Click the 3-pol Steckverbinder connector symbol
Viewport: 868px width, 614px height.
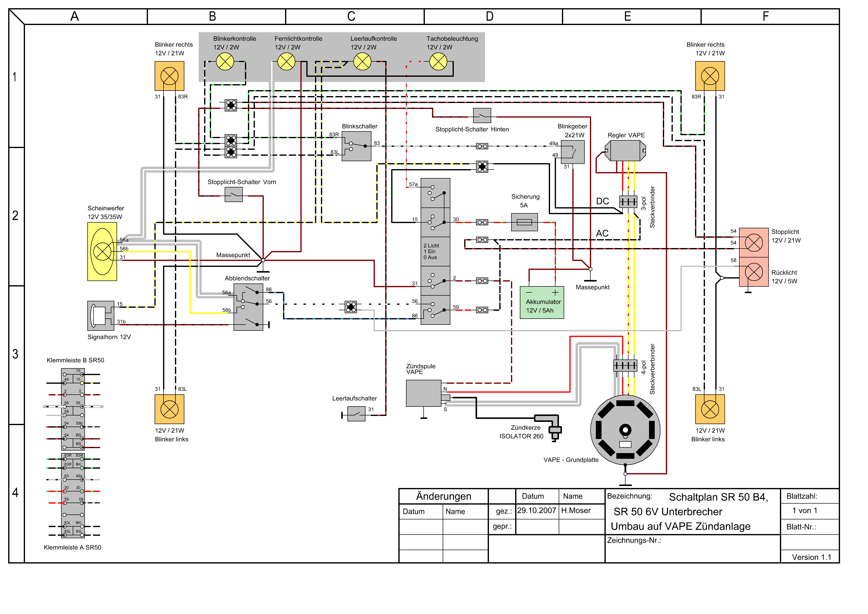point(628,202)
